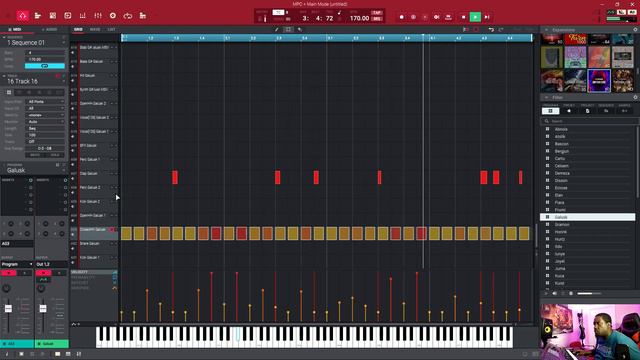Click the play-from-start button
The width and height of the screenshot is (640, 360).
click(487, 17)
